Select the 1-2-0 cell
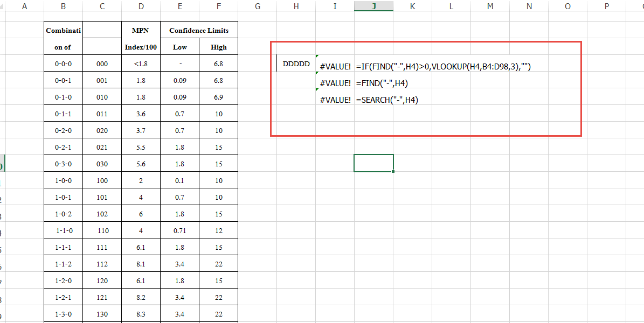This screenshot has width=644, height=323. [63, 280]
